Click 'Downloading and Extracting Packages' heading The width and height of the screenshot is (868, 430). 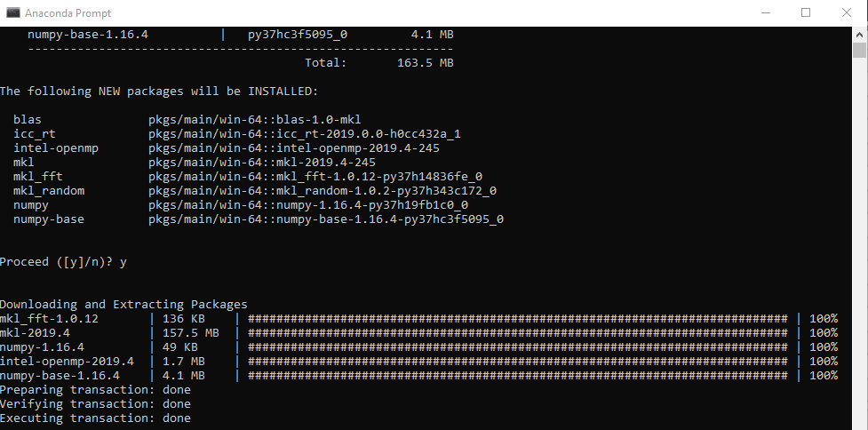123,305
